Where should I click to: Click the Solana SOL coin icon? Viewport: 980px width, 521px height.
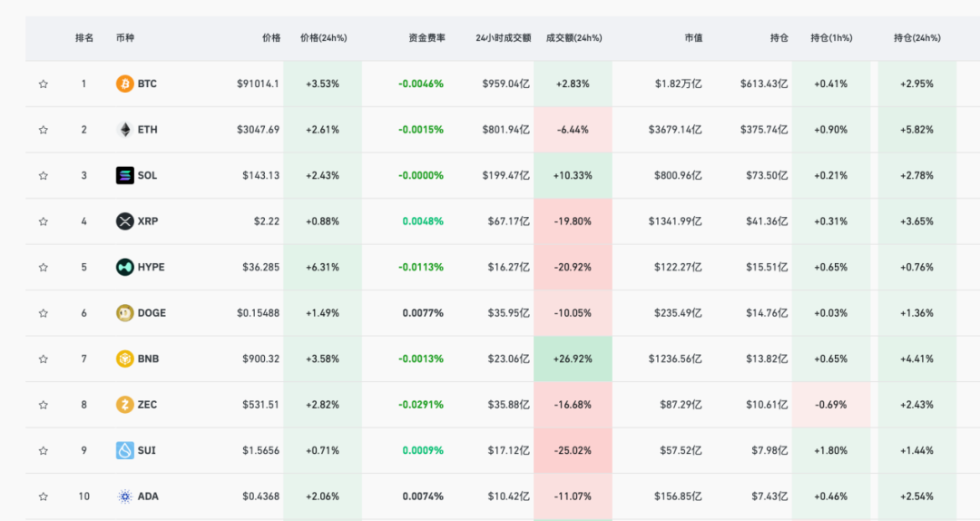[x=124, y=175]
